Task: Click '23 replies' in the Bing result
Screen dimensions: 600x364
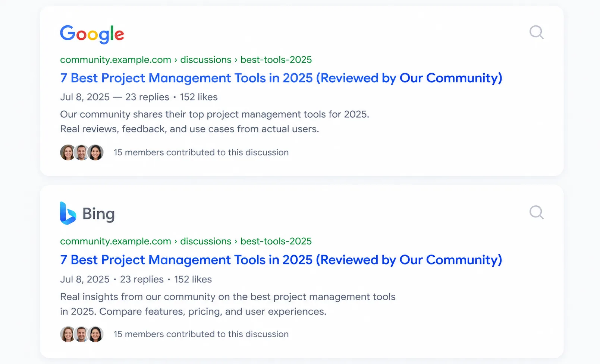Action: click(x=142, y=279)
